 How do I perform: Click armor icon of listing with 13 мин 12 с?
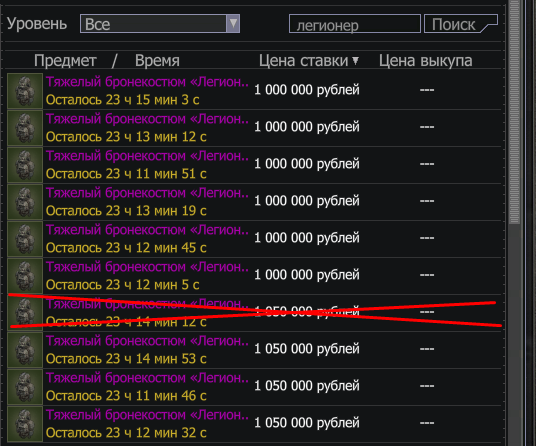point(25,128)
